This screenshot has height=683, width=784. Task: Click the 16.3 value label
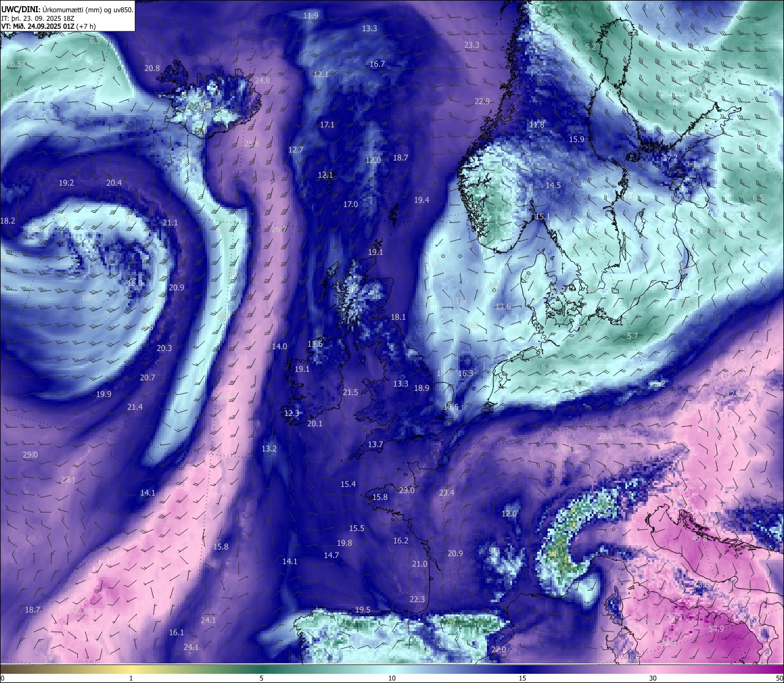coord(466,373)
